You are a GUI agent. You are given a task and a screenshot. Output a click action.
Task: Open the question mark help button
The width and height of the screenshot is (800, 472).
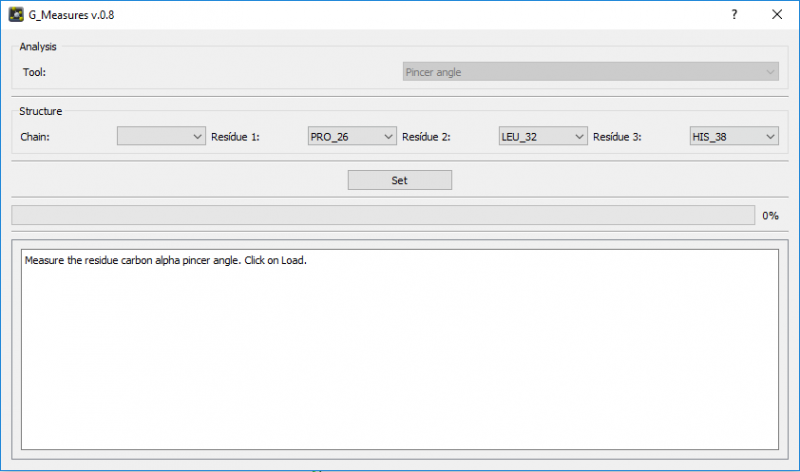734,15
